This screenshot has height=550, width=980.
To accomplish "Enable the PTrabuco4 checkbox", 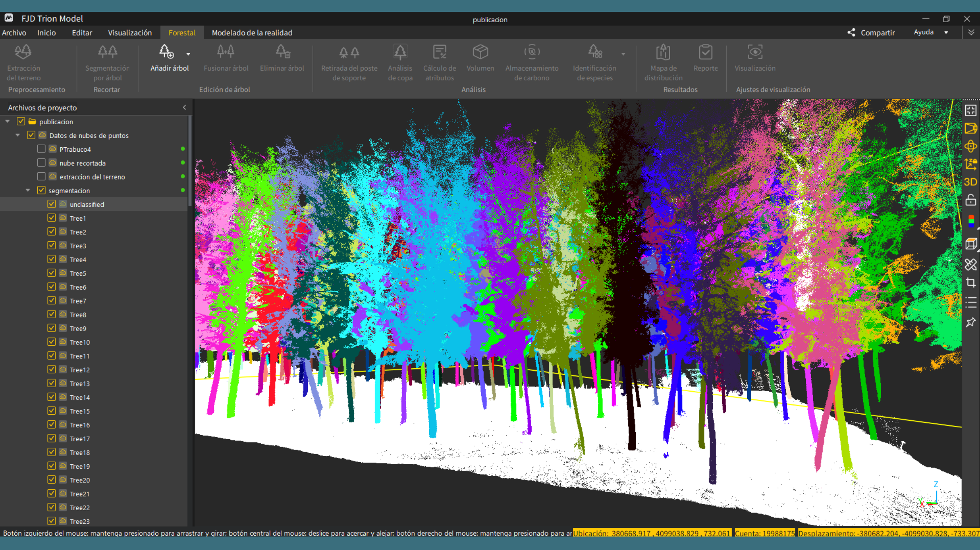I will click(x=41, y=149).
